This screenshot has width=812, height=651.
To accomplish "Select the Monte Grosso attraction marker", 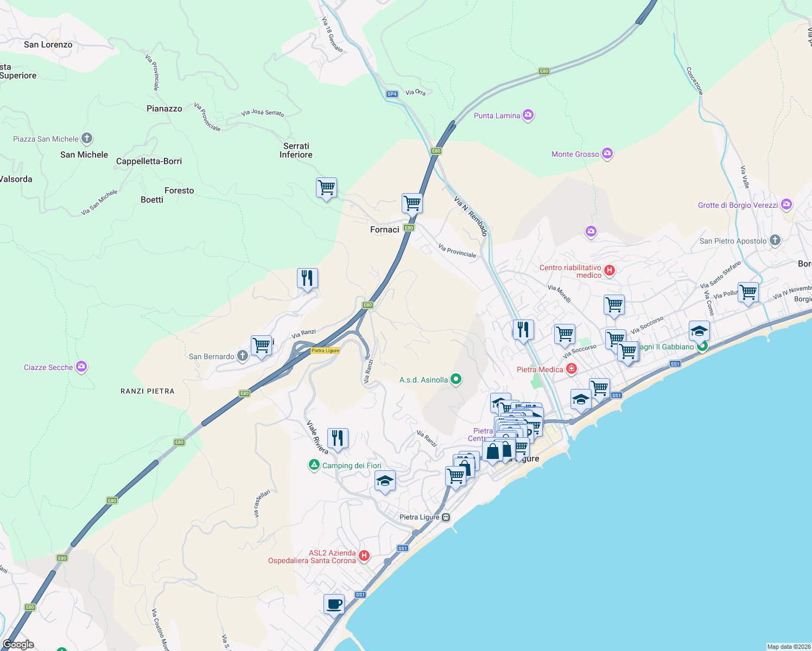I will point(607,154).
